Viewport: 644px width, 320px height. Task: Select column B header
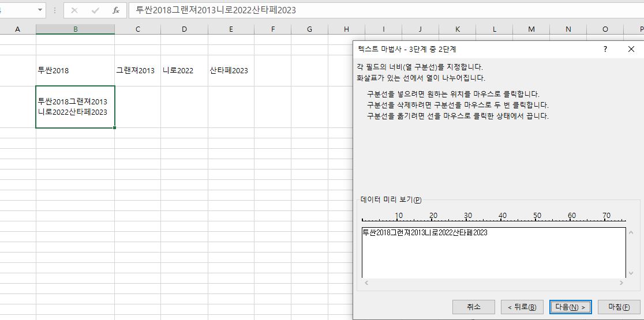coord(75,29)
